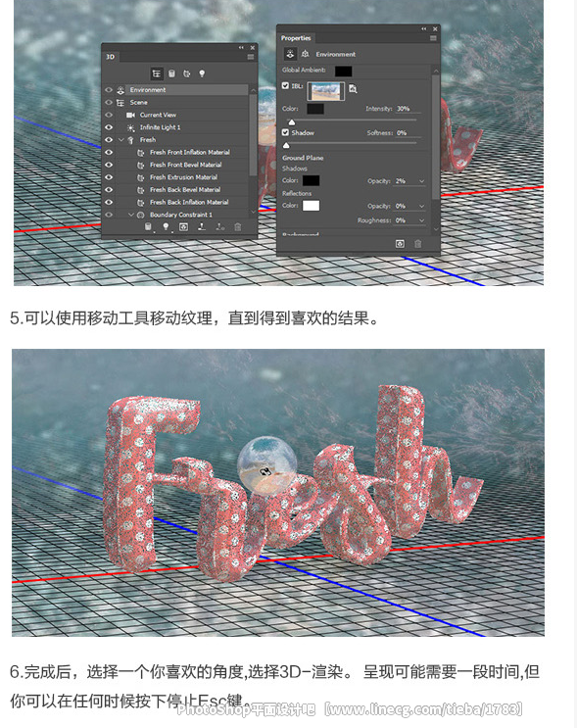The image size is (577, 728).
Task: Hide the Fresh mesh layer
Action: pyautogui.click(x=109, y=140)
